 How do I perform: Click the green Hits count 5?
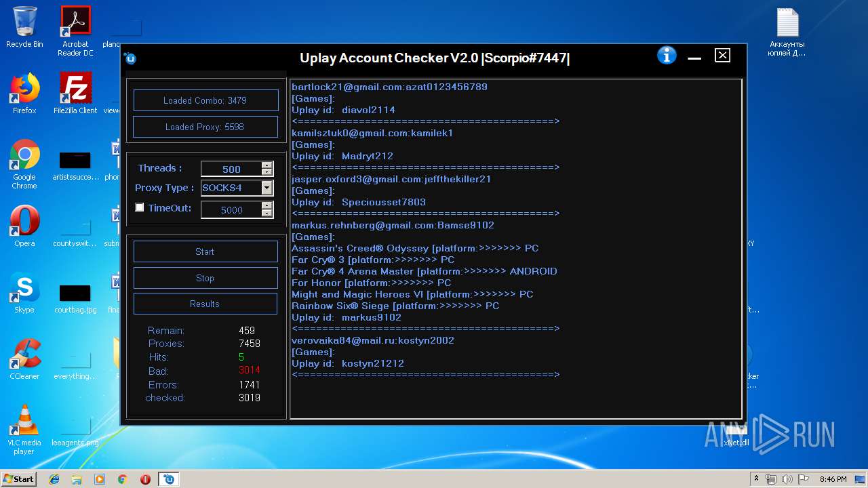(241, 357)
